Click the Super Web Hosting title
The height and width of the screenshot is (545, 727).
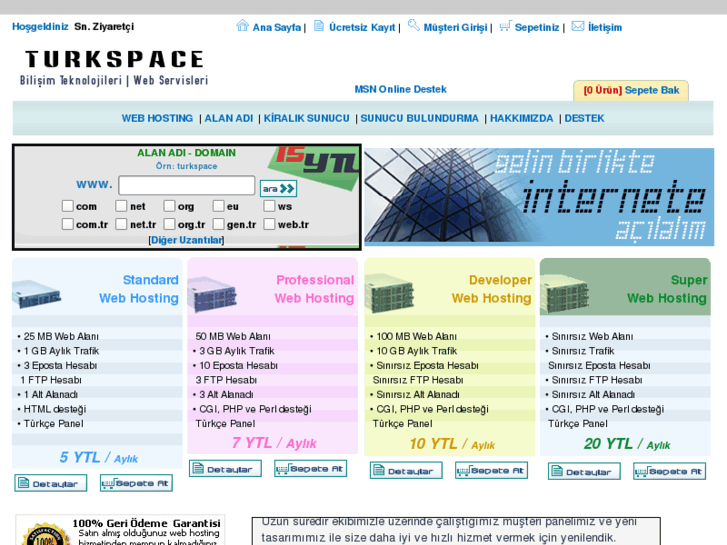667,289
